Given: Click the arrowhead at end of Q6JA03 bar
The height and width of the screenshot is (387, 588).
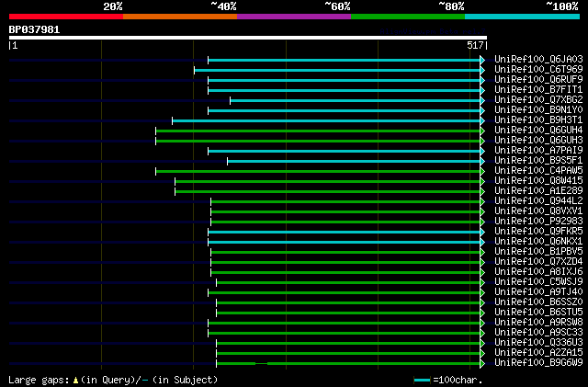Looking at the screenshot, I should pos(482,60).
